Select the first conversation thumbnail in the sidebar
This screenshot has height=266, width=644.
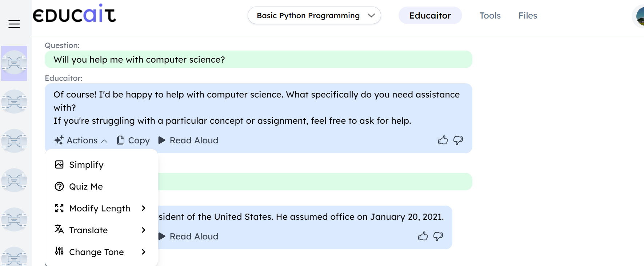point(14,63)
